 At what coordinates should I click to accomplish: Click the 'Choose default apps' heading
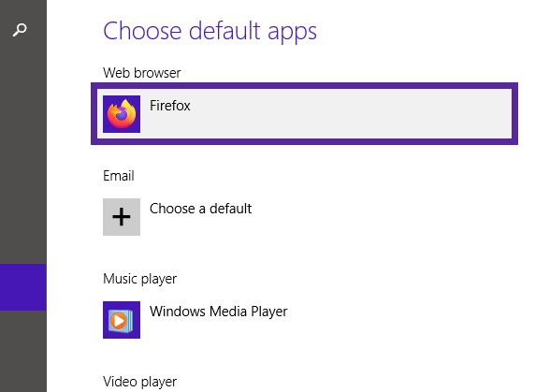(210, 32)
